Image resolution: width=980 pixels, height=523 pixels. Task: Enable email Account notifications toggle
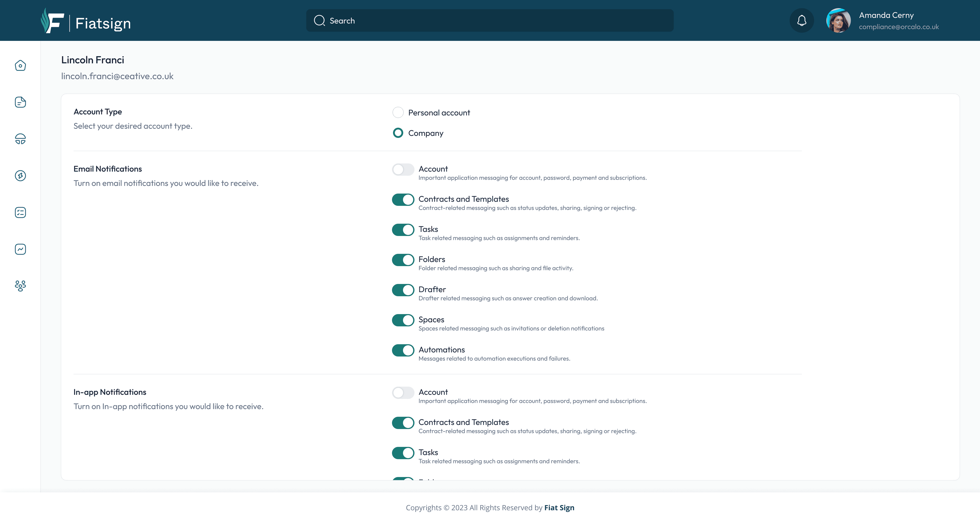pos(403,169)
